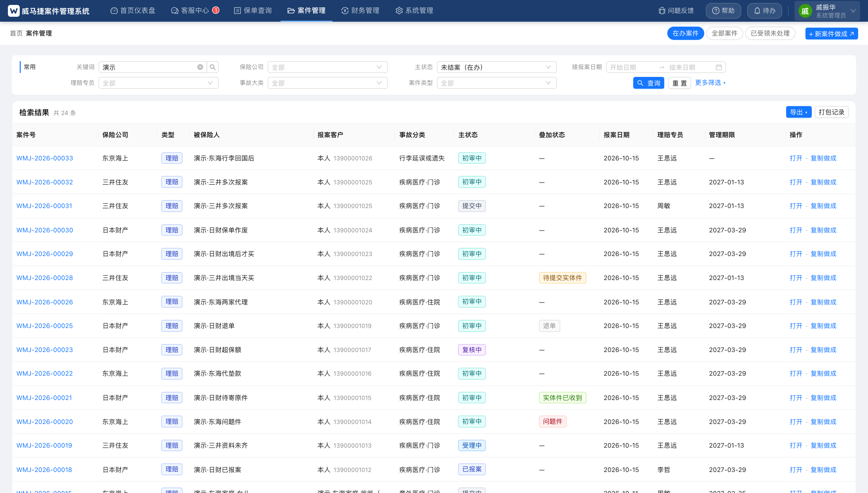This screenshot has width=868, height=493.
Task: Expand 更多筛选 options
Action: click(710, 82)
